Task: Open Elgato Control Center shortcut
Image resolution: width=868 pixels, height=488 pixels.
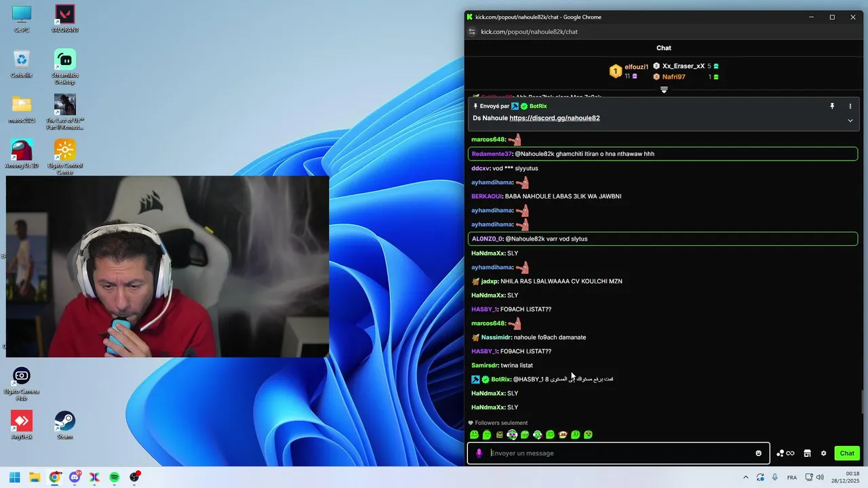Action: click(65, 157)
